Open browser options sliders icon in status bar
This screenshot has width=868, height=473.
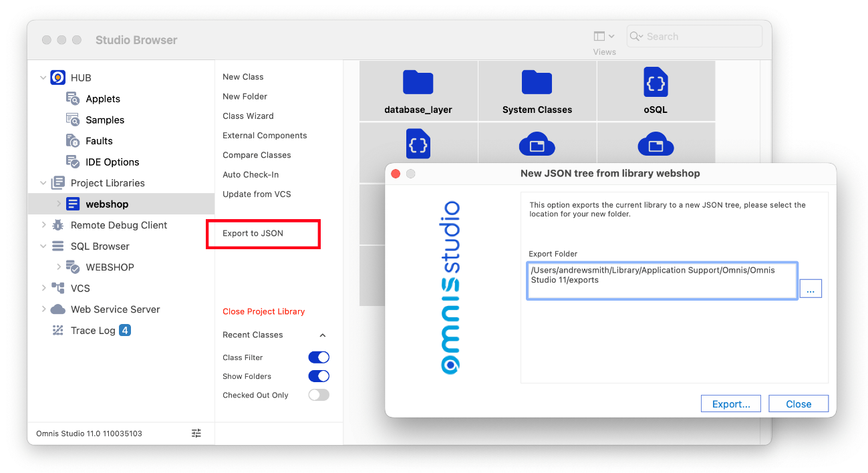tap(196, 434)
